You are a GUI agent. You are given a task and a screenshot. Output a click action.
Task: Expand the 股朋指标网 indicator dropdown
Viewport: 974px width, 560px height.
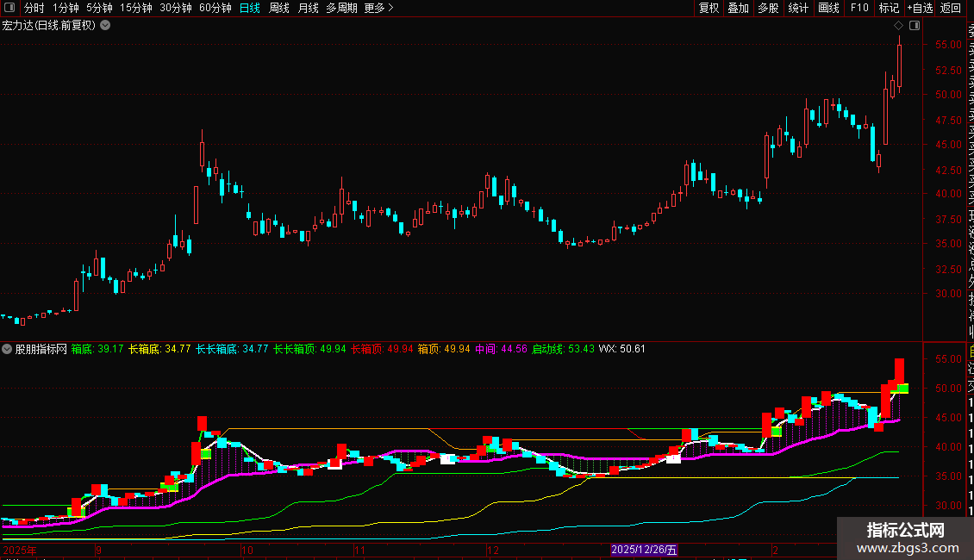click(x=8, y=349)
